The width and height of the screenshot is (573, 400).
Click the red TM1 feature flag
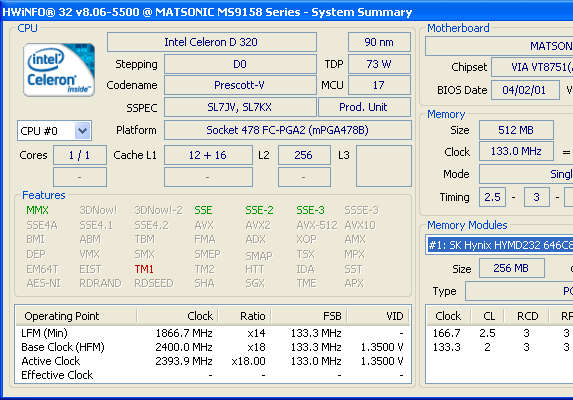tap(144, 269)
